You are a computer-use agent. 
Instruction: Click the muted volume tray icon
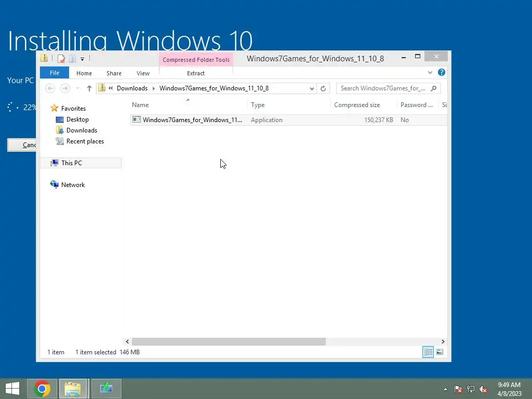click(x=483, y=389)
